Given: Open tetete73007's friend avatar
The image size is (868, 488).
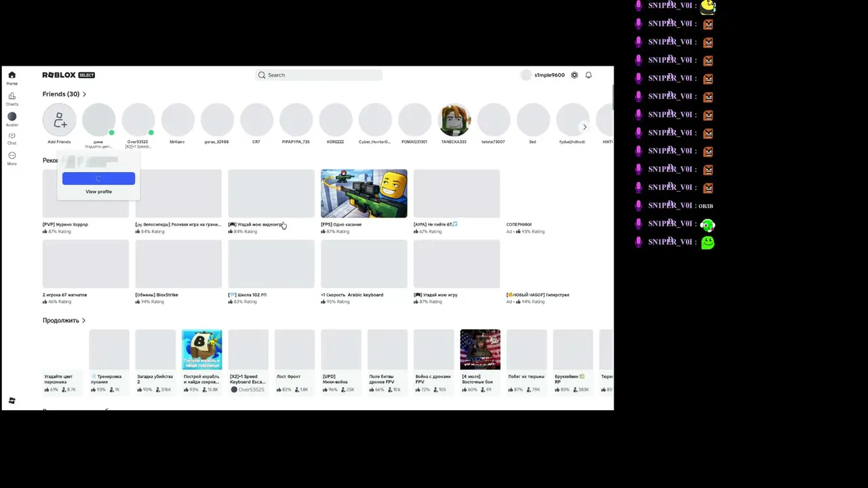Looking at the screenshot, I should (494, 121).
